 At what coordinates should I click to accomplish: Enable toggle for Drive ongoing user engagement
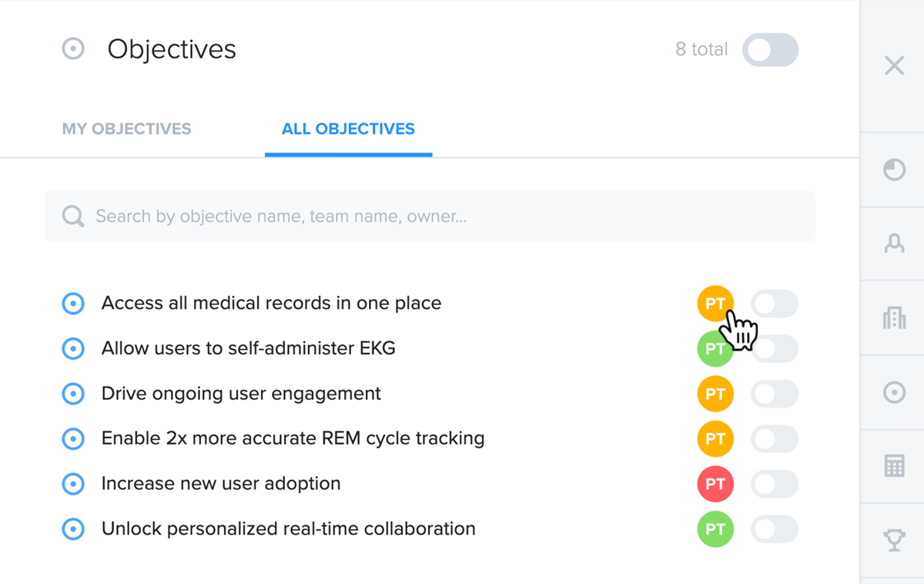click(775, 394)
